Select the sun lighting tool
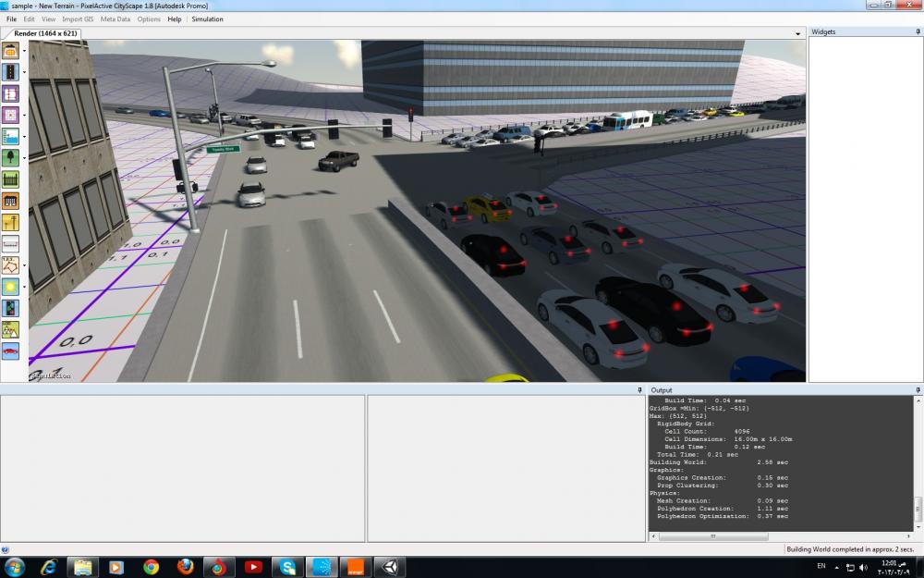 pos(10,287)
